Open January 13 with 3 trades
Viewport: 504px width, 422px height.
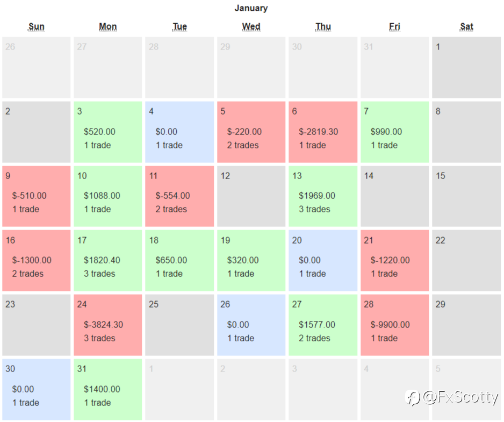(x=323, y=196)
